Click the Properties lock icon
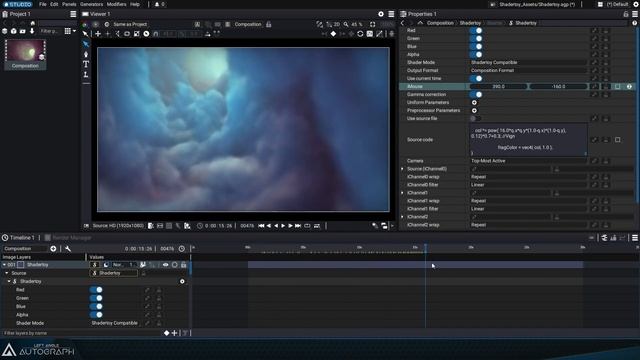 pos(626,14)
